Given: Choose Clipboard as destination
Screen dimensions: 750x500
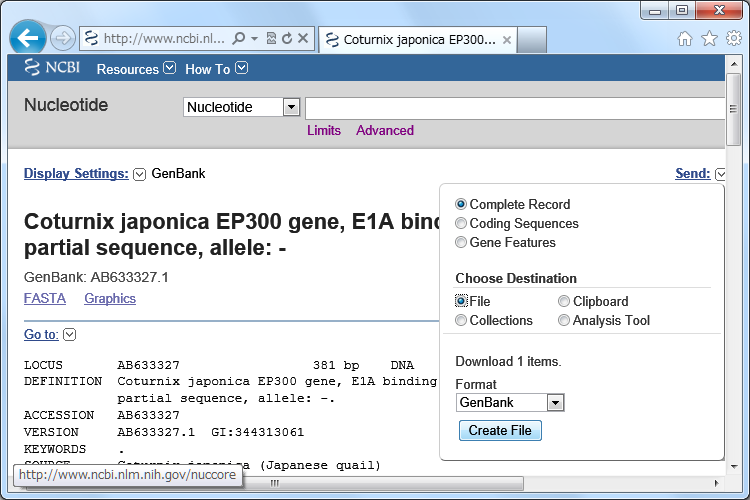Looking at the screenshot, I should pyautogui.click(x=564, y=301).
